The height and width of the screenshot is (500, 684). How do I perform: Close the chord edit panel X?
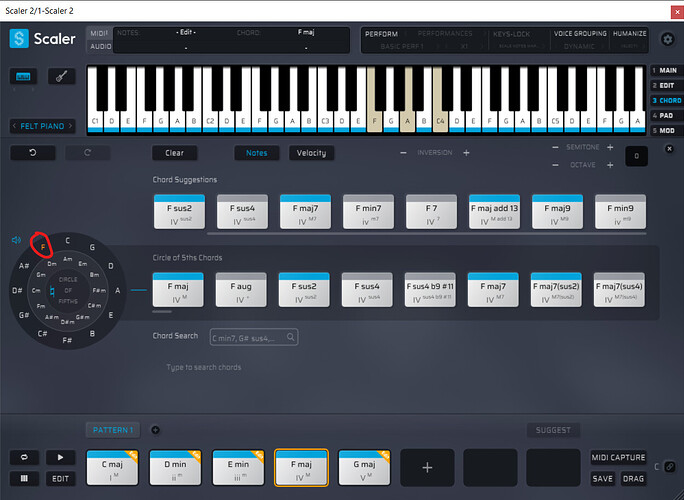pyautogui.click(x=669, y=149)
